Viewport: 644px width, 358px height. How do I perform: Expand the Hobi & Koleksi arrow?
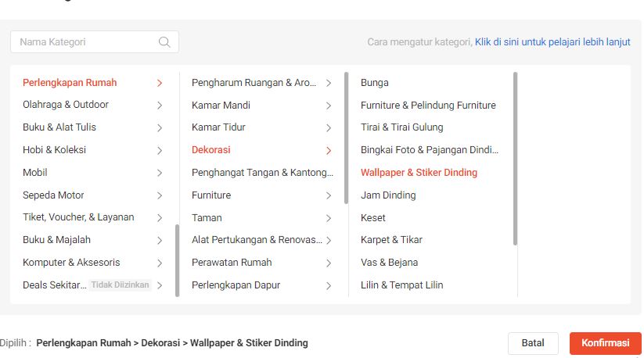coord(160,150)
